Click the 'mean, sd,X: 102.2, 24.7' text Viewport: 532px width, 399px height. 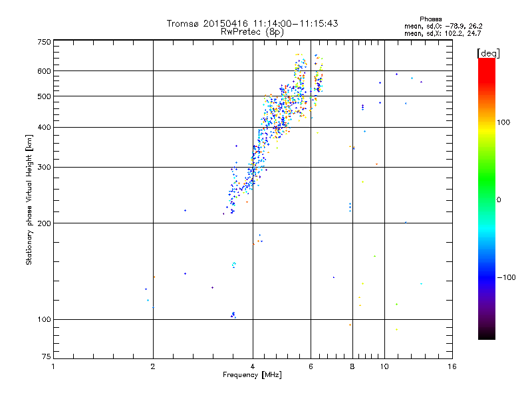[x=442, y=34]
